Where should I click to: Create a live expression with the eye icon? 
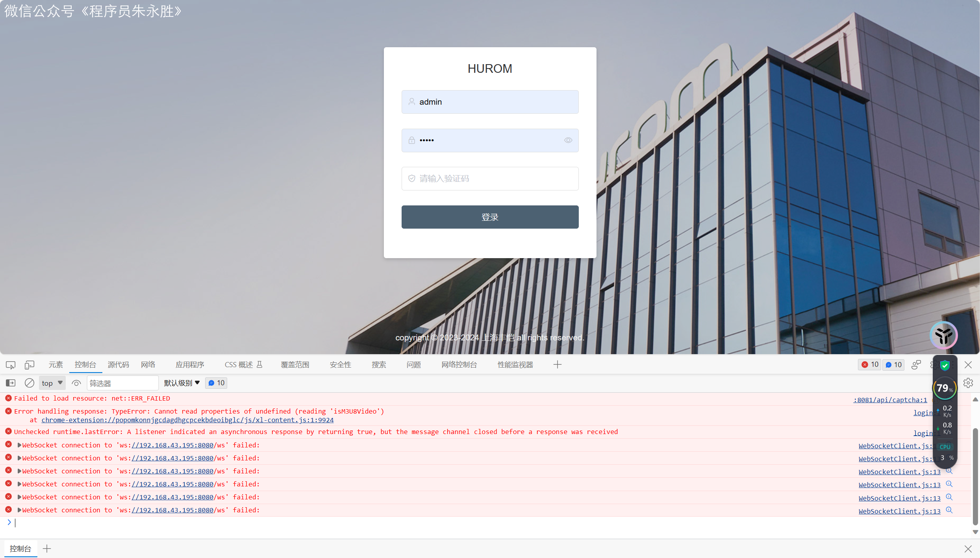pos(76,382)
